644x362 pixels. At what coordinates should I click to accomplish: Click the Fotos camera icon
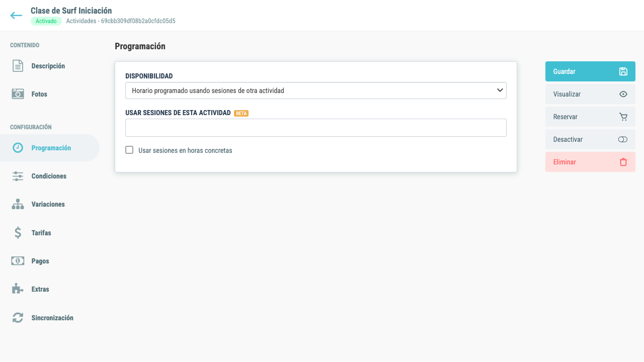point(18,94)
